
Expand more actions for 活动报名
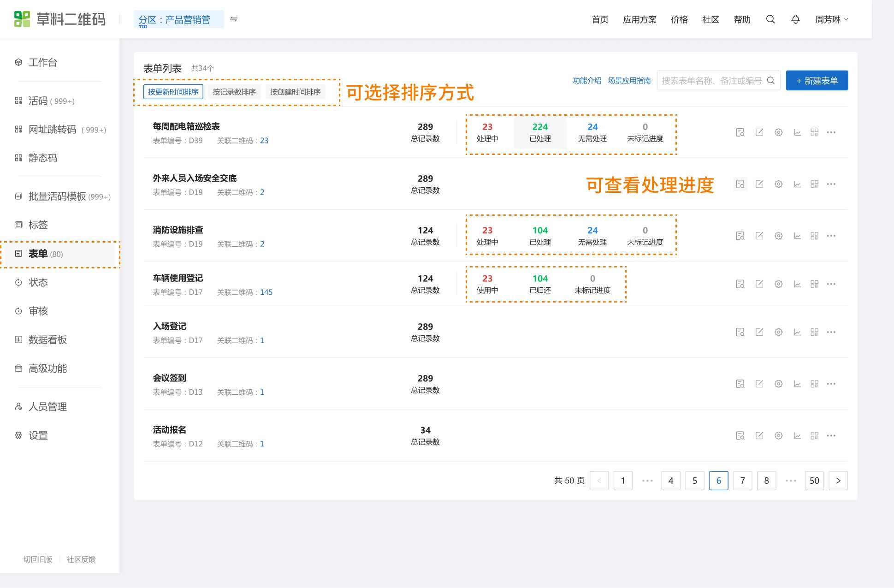point(831,435)
